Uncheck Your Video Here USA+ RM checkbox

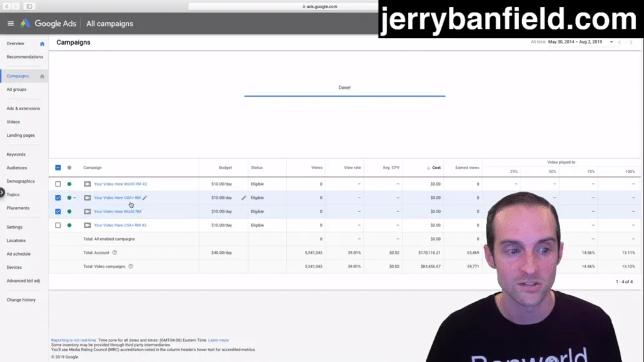click(58, 198)
